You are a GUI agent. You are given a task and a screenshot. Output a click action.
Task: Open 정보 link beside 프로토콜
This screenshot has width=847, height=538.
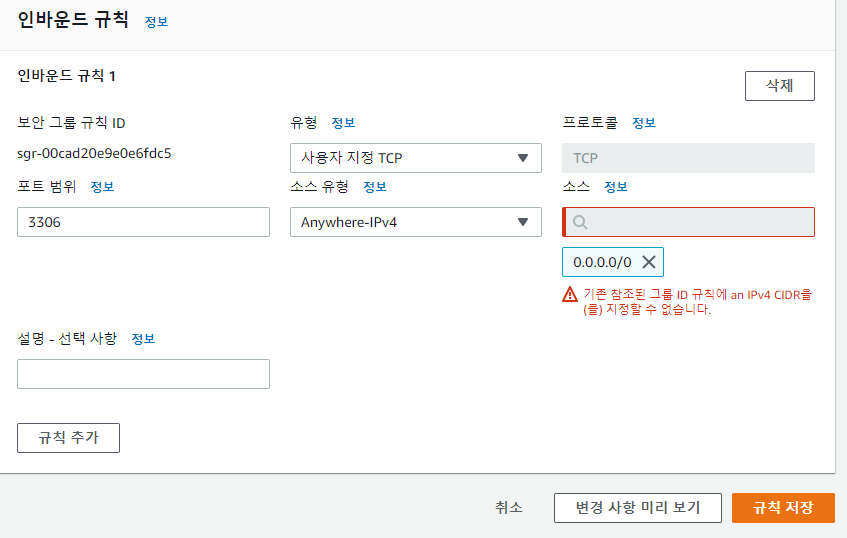pos(644,123)
